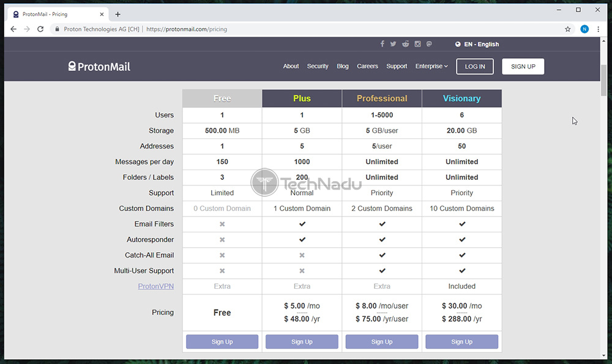Open ProtonMail's Mastodon icon link
Viewport: 612px width, 364px height.
429,43
